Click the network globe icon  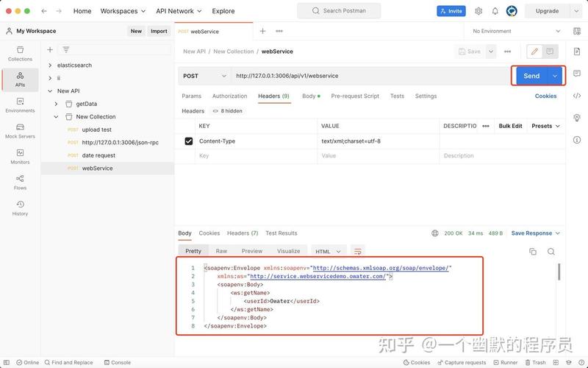[x=435, y=233]
